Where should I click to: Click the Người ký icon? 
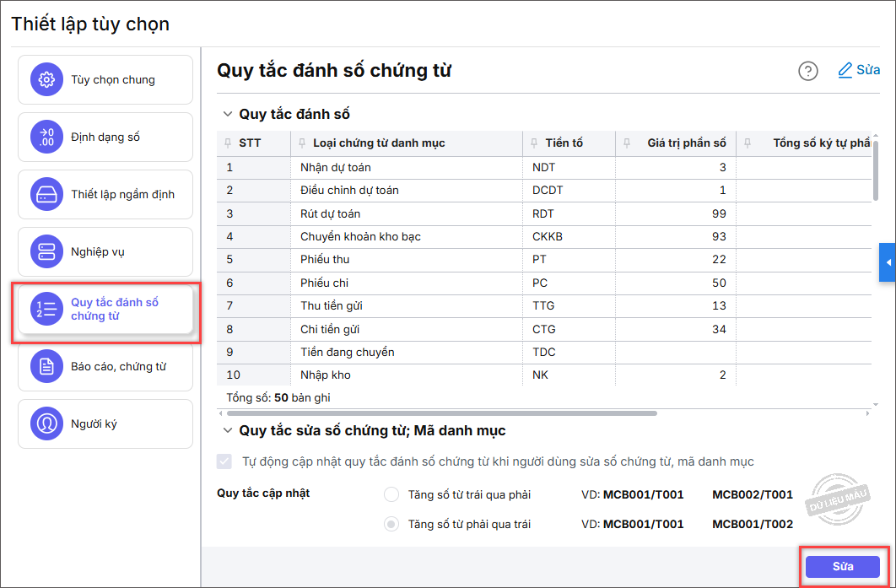[x=47, y=423]
